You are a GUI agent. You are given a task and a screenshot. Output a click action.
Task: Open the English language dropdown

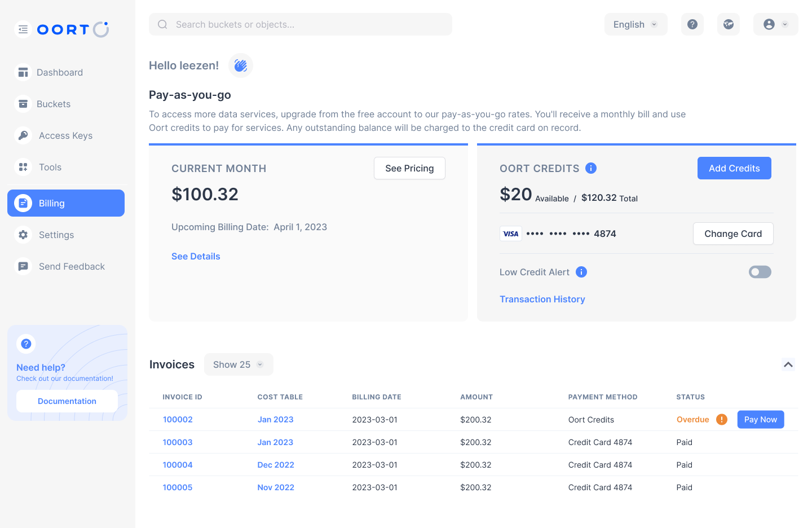tap(636, 24)
